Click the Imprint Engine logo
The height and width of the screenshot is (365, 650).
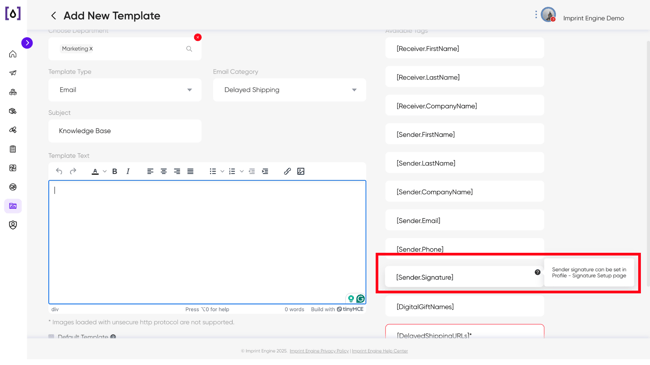click(x=13, y=13)
